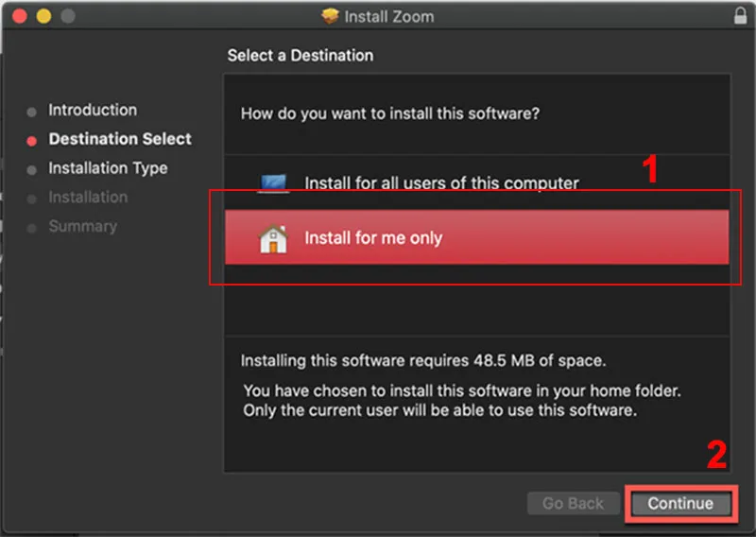Click the Continue button
The image size is (756, 537).
680,503
